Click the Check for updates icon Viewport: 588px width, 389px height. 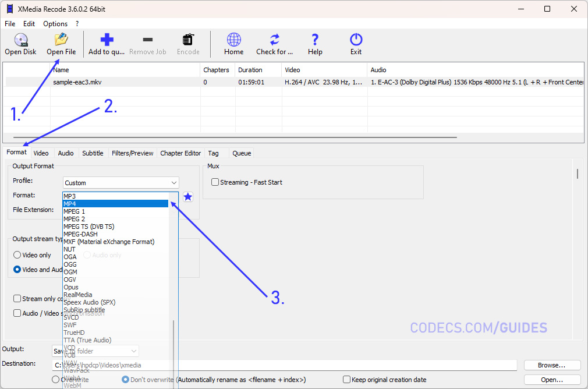click(275, 40)
